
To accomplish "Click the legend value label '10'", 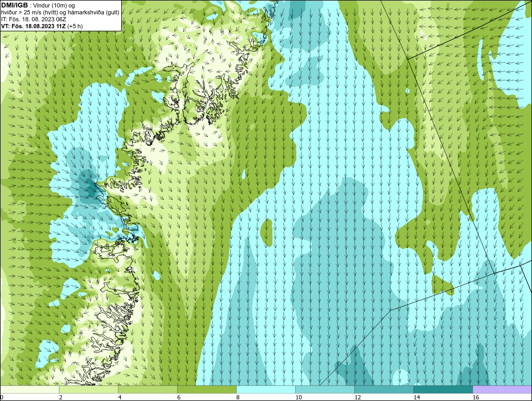I will click(x=298, y=397).
